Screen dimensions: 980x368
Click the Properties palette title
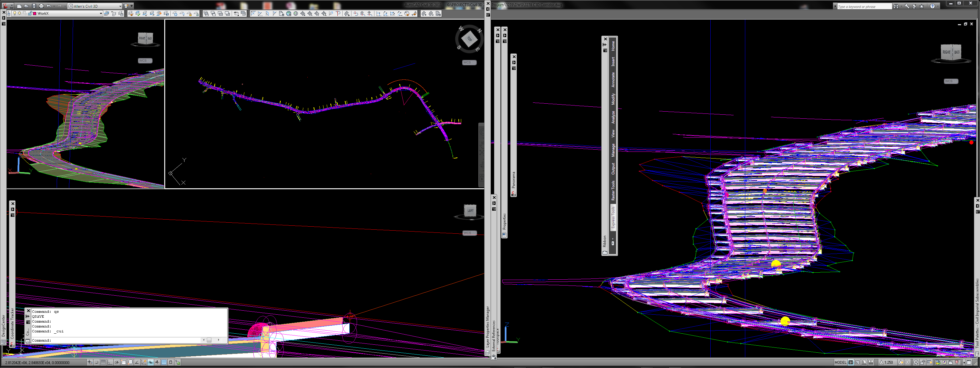pos(504,221)
